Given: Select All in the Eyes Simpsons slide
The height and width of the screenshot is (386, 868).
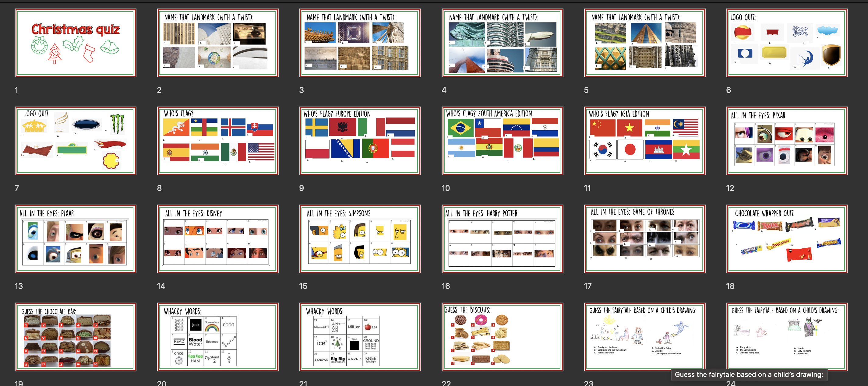Looking at the screenshot, I should point(359,239).
